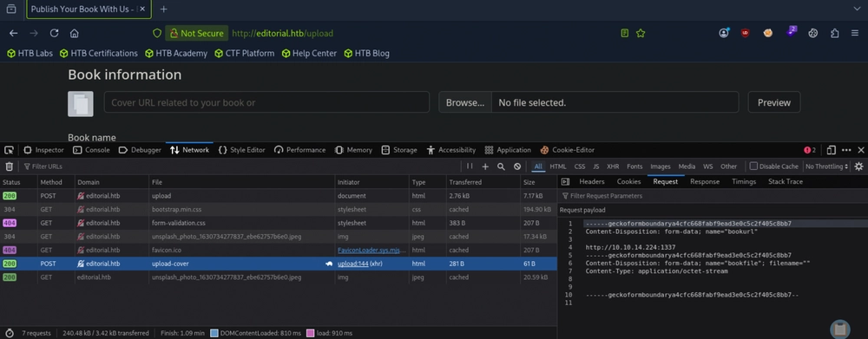This screenshot has height=339, width=868.
Task: Select the form-validation.css request row
Action: click(278, 223)
